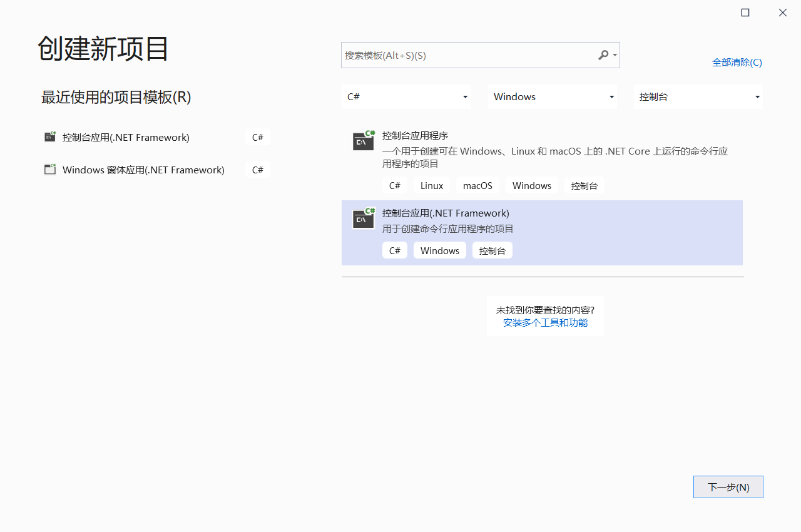Click the Windows 窗体应用 icon in recent templates
The image size is (801, 532).
tap(49, 169)
